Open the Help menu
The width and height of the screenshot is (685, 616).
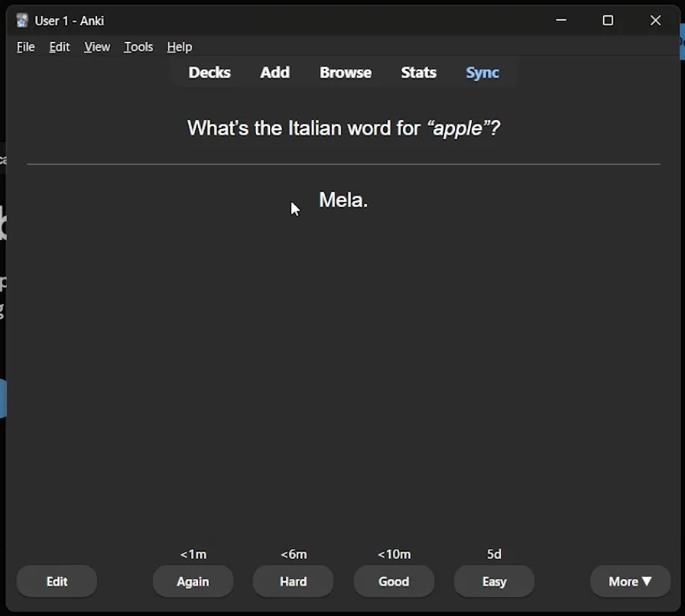tap(179, 47)
